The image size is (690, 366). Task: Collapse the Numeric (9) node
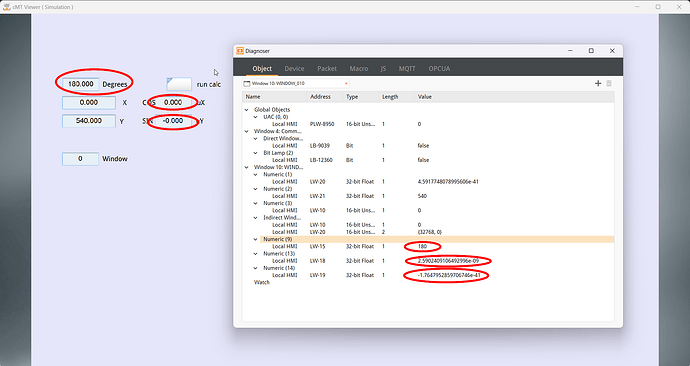tap(255, 239)
